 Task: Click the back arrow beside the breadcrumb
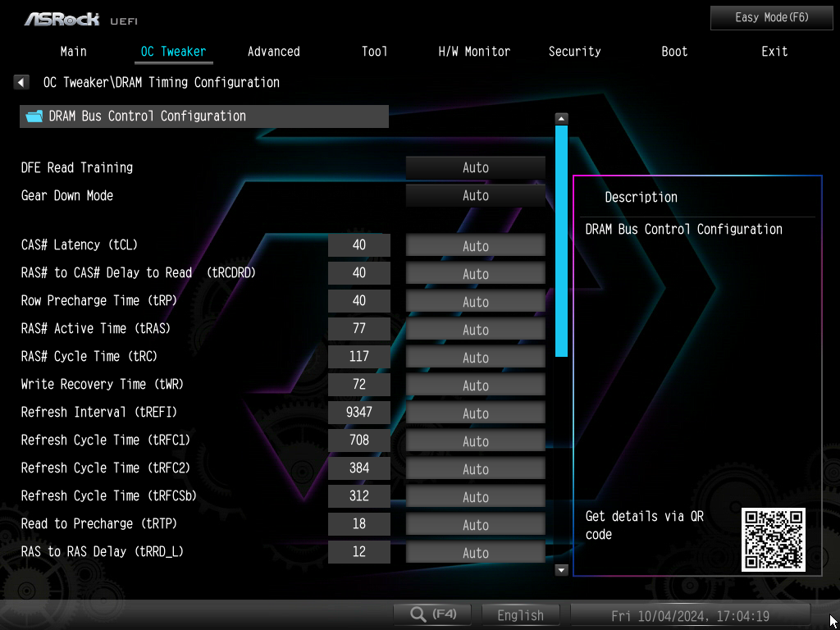point(21,82)
